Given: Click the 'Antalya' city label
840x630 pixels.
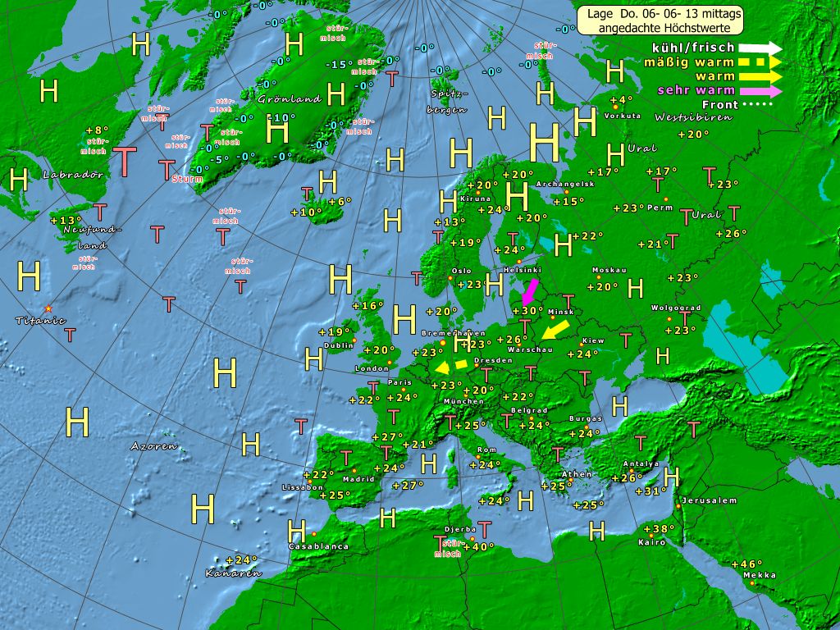Looking at the screenshot, I should point(641,464).
